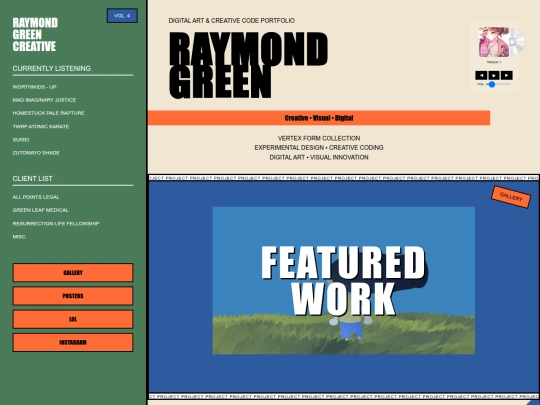540x405 pixels.
Task: Open the orange GALLERY sidebar button
Action: click(x=73, y=273)
